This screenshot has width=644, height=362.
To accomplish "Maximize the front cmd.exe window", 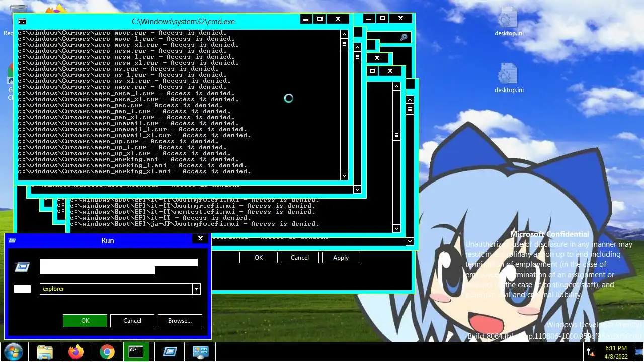I will [319, 19].
